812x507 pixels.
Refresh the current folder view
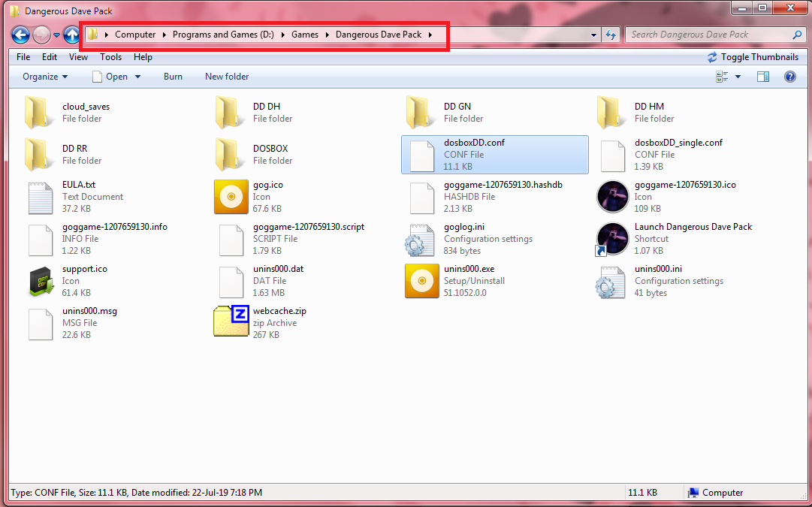611,35
